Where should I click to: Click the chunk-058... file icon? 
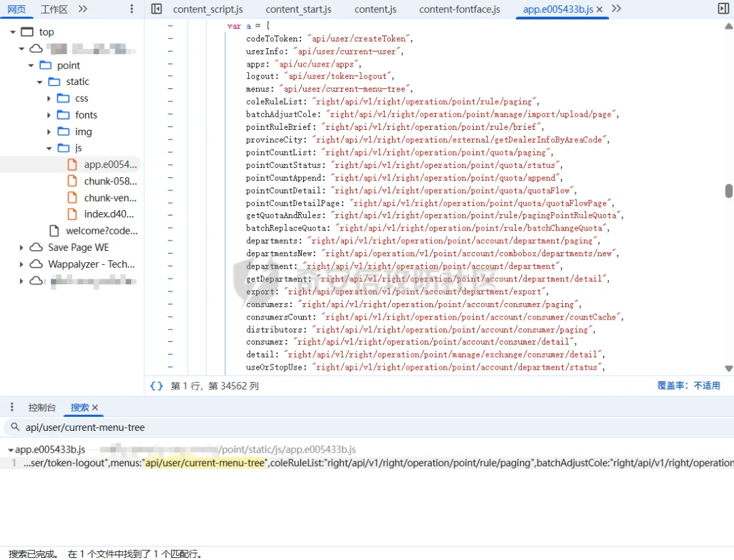point(72,181)
